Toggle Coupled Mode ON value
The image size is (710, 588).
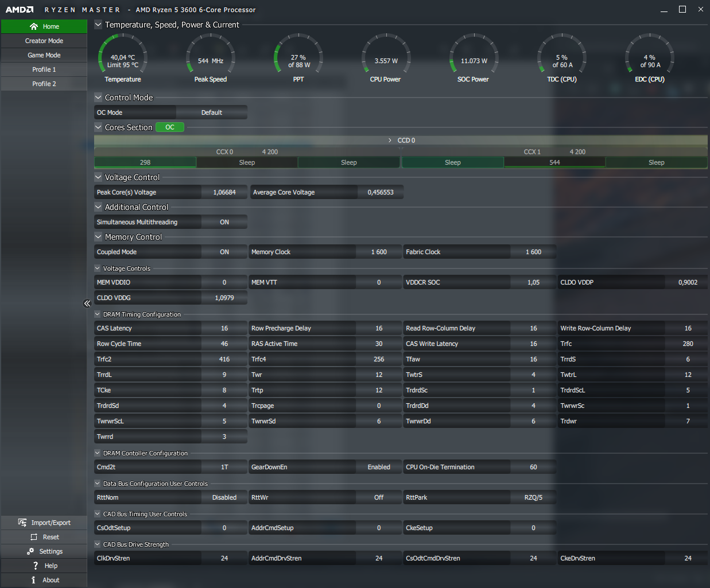click(x=224, y=252)
